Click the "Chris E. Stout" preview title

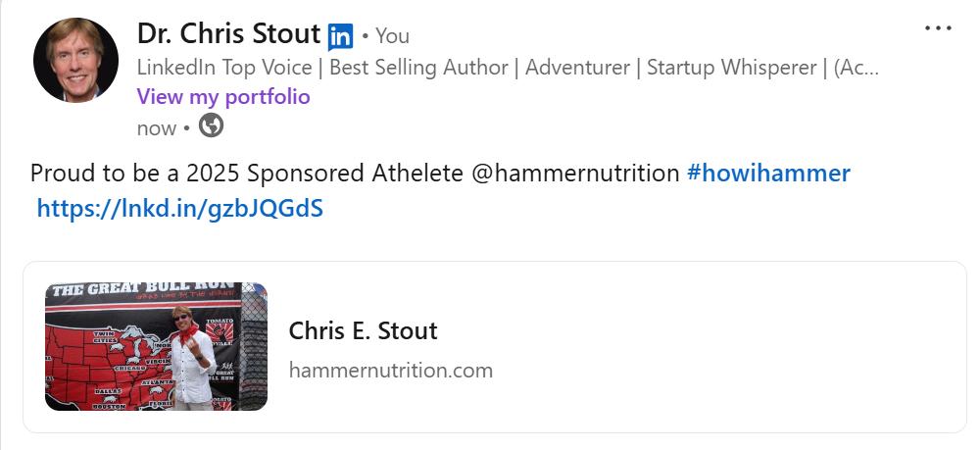coord(363,330)
